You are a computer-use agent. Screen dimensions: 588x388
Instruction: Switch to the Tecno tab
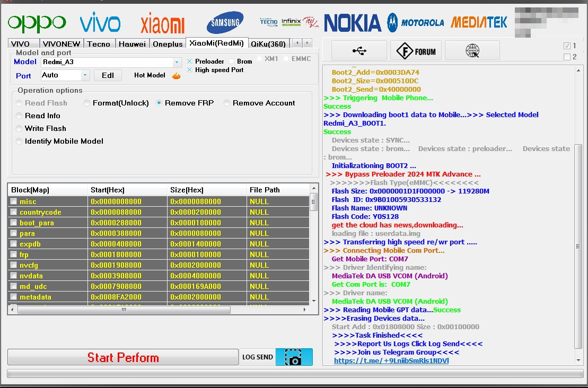click(x=99, y=44)
